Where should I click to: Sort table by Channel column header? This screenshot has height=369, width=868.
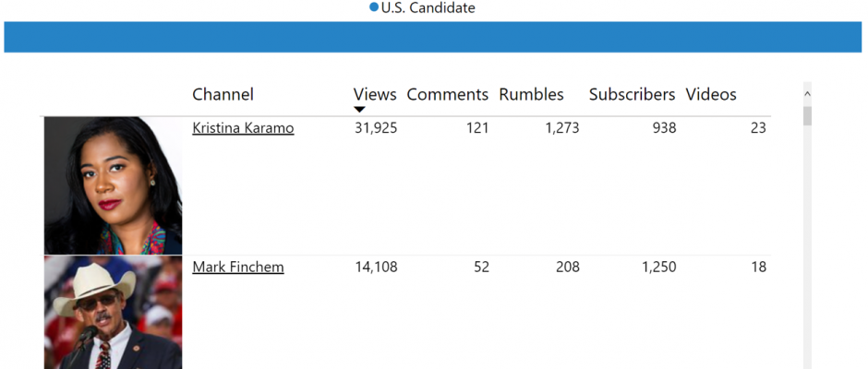pos(223,95)
